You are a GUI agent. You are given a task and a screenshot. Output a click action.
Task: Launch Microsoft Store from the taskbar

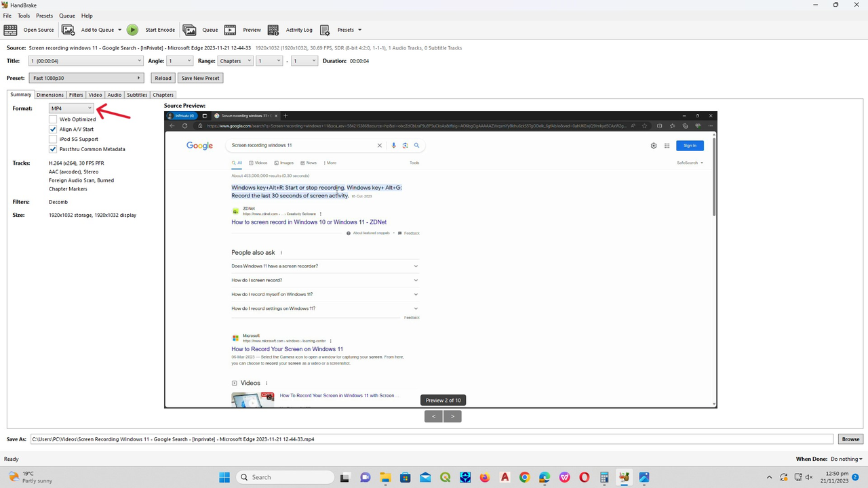(405, 477)
